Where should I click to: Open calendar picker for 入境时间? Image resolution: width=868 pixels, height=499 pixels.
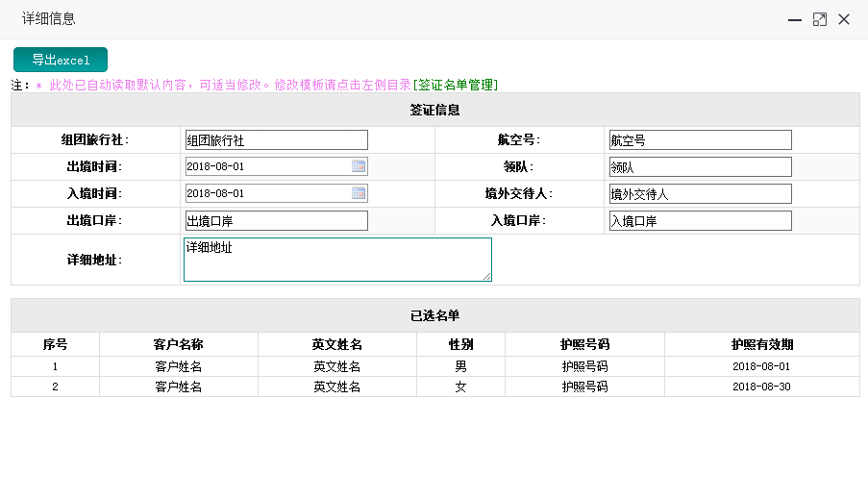(359, 193)
